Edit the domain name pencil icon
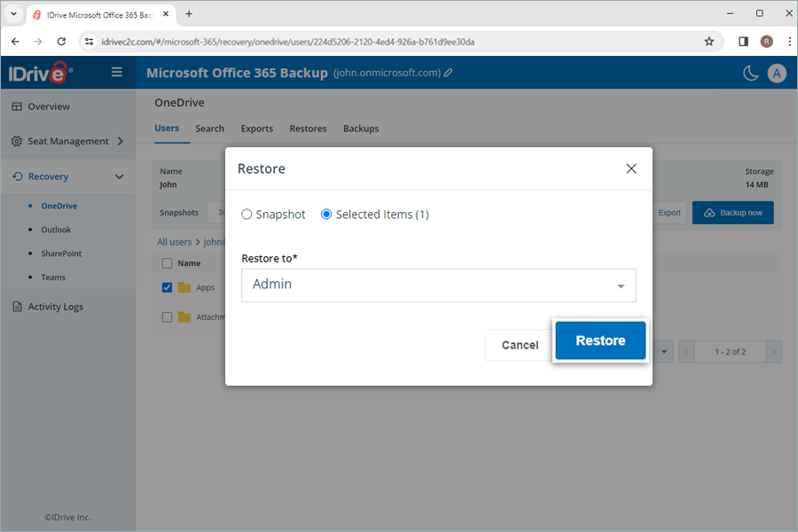The width and height of the screenshot is (798, 532). (x=449, y=73)
